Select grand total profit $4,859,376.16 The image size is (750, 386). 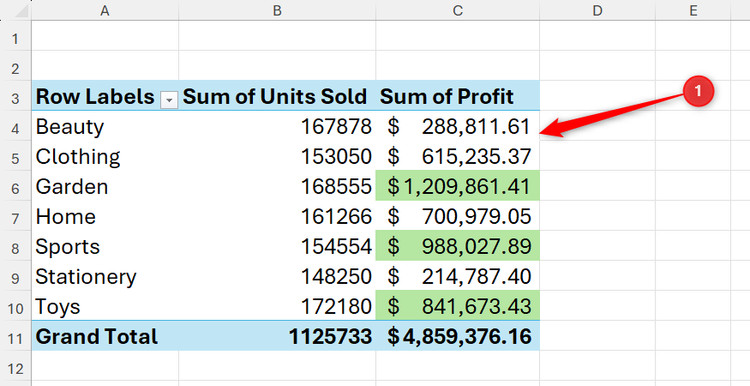pyautogui.click(x=458, y=336)
